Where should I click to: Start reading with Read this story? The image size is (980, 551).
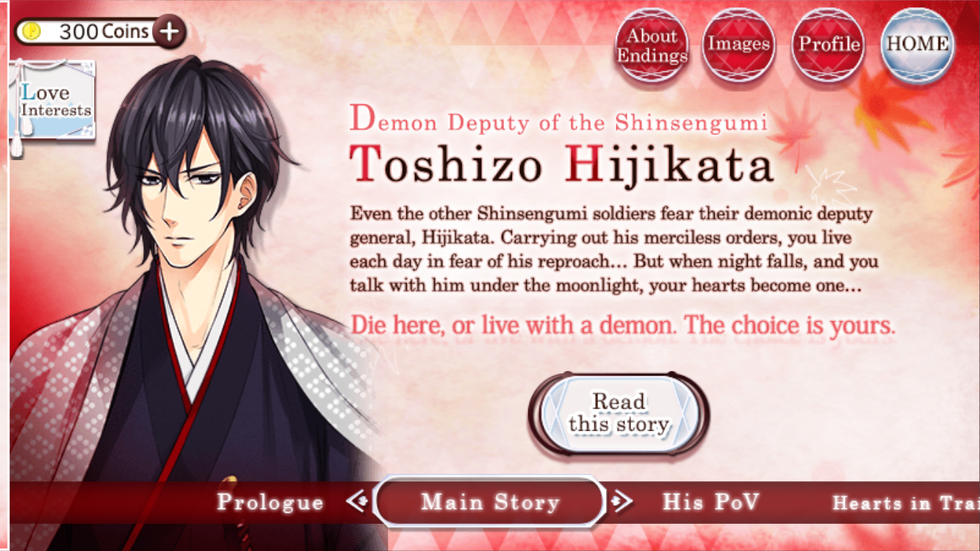coord(619,413)
